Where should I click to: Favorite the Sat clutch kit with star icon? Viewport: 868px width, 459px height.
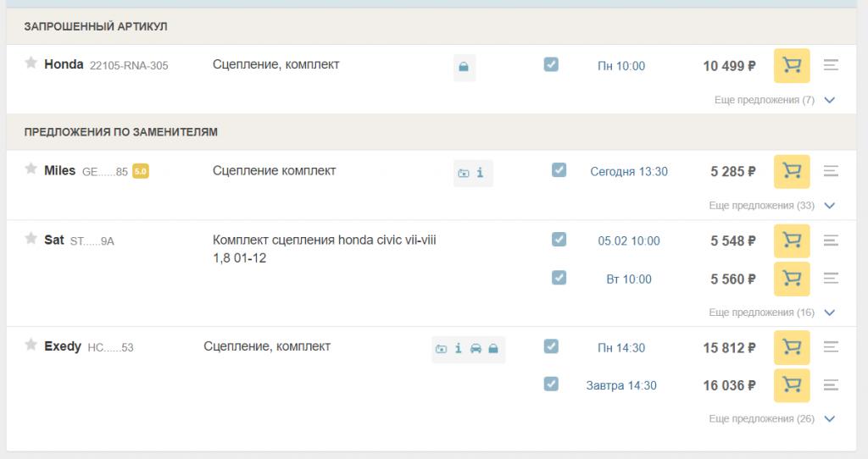[31, 238]
